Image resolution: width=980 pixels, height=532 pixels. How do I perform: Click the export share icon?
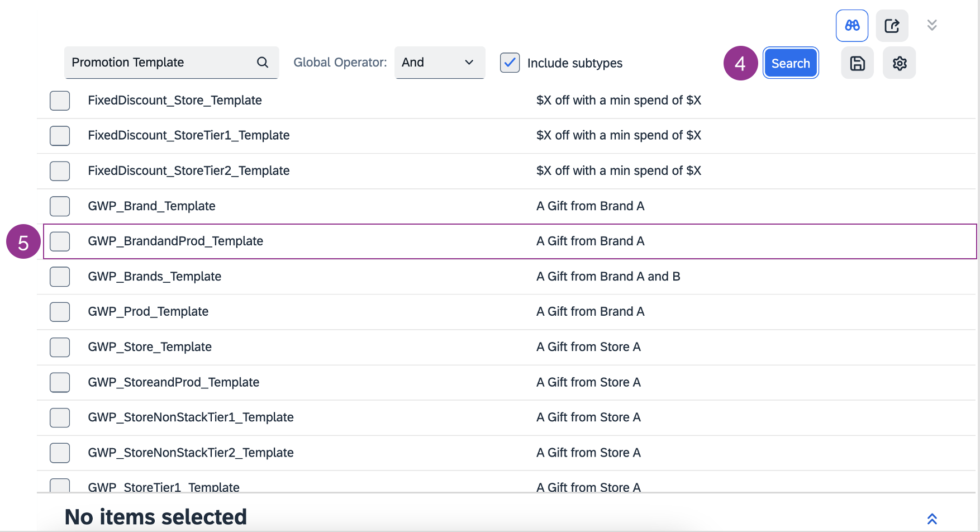coord(892,26)
